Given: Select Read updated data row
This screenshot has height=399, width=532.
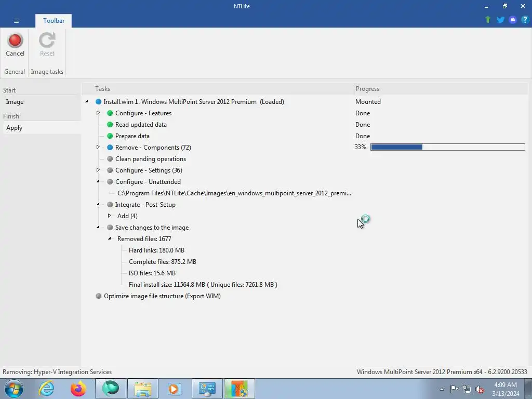Looking at the screenshot, I should 141,125.
